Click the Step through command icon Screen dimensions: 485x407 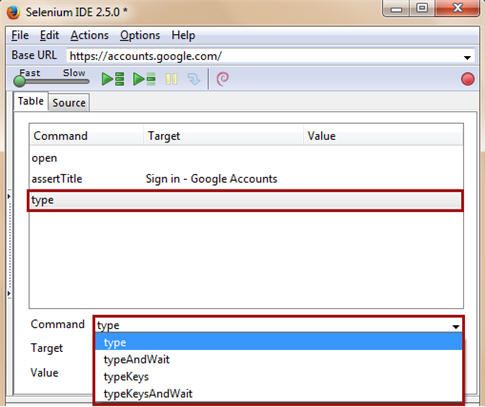[194, 79]
